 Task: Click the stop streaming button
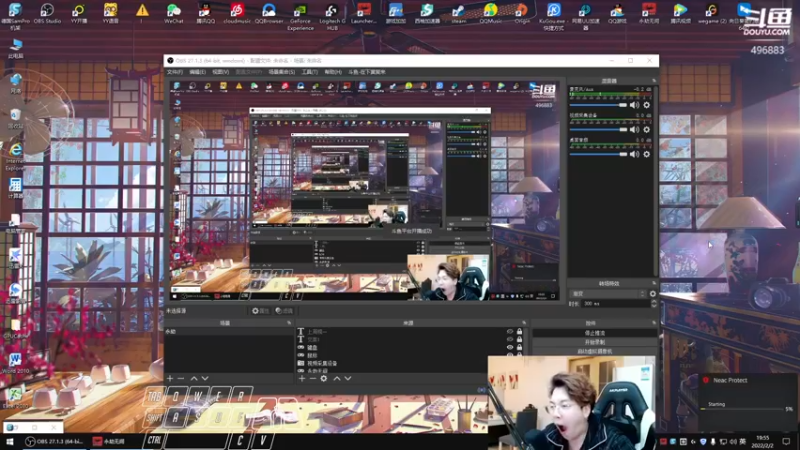pyautogui.click(x=594, y=333)
